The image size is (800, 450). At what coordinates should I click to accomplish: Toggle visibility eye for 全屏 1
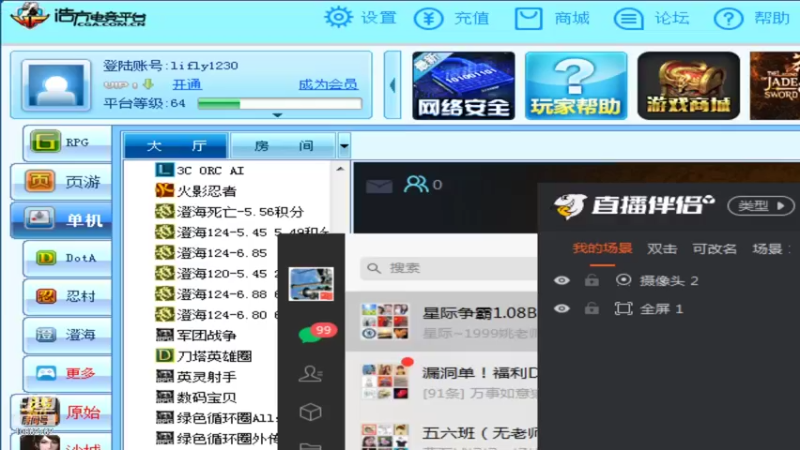click(562, 309)
